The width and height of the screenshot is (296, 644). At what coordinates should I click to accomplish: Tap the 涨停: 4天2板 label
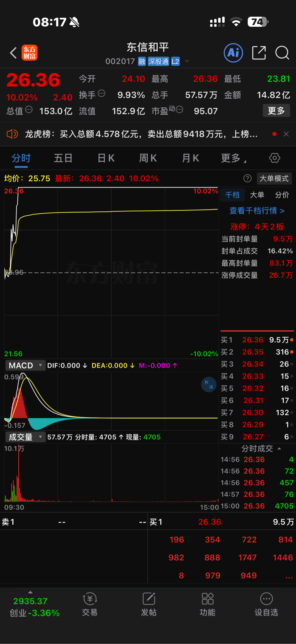(x=257, y=226)
